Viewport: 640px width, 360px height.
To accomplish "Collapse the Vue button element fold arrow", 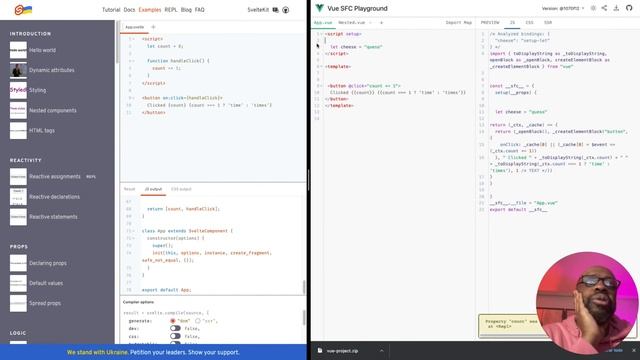I will [322, 86].
